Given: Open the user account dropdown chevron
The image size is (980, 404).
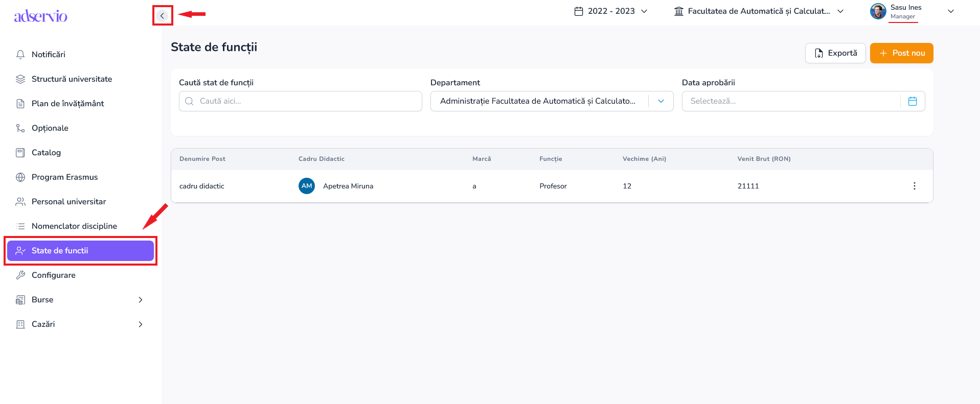Looking at the screenshot, I should tap(951, 11).
